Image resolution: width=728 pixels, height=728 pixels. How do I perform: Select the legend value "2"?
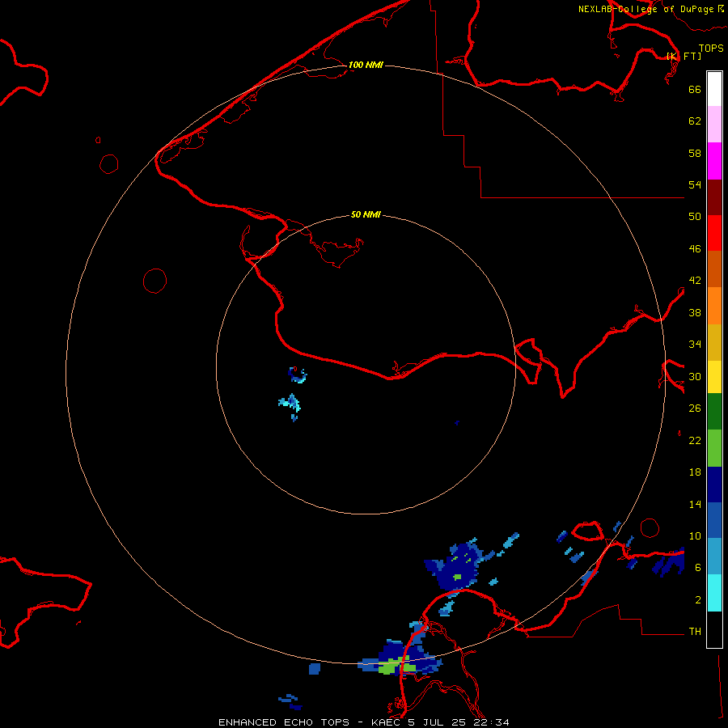click(697, 600)
